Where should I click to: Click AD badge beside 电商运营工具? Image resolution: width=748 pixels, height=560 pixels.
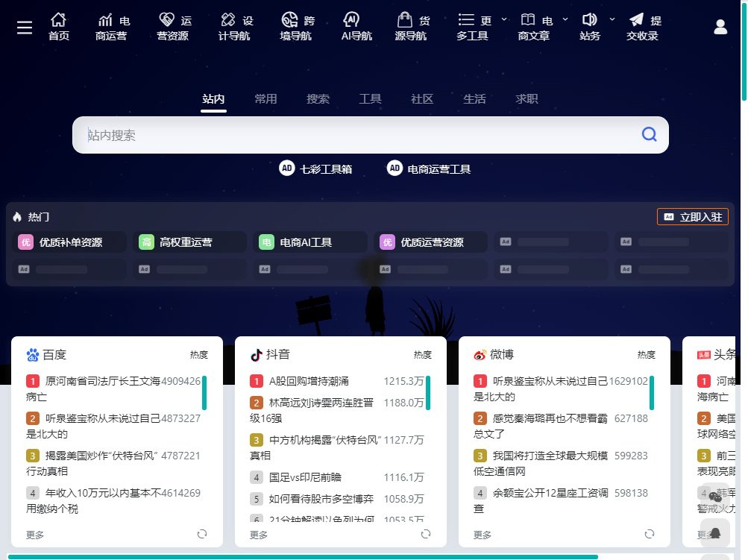[395, 168]
